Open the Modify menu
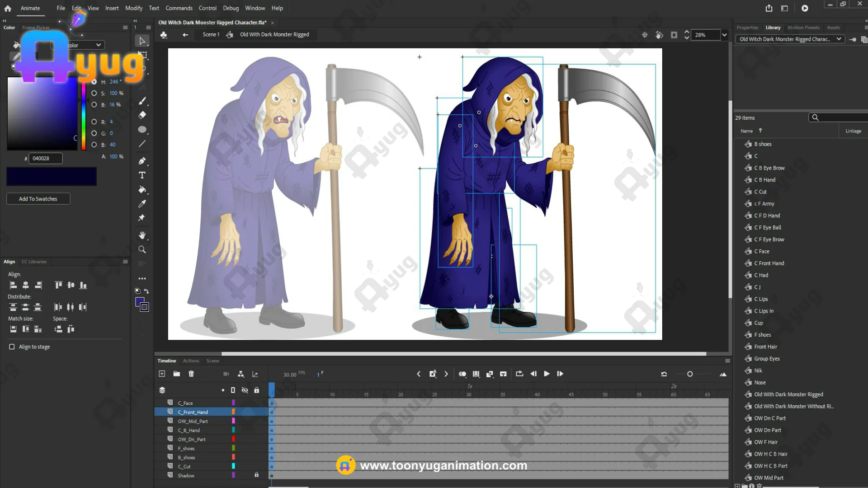 coord(133,8)
